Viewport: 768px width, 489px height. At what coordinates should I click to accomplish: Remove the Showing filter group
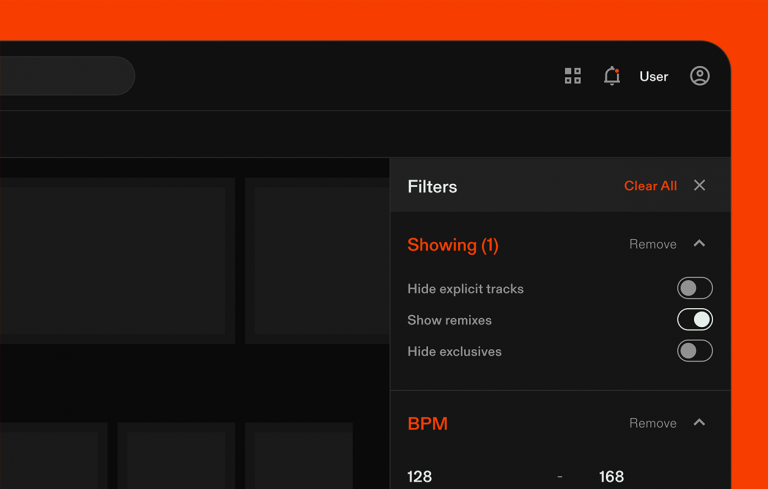coord(652,244)
